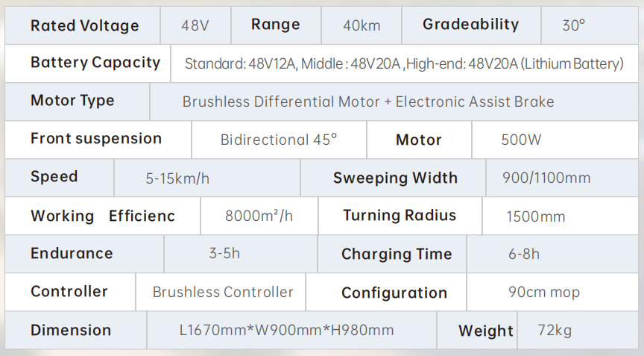The height and width of the screenshot is (356, 644).
Task: Click the 500W motor value
Action: (521, 140)
